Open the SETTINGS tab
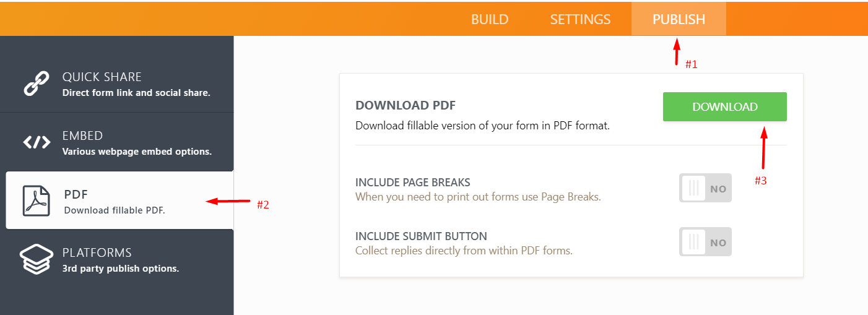The image size is (868, 315). point(580,19)
